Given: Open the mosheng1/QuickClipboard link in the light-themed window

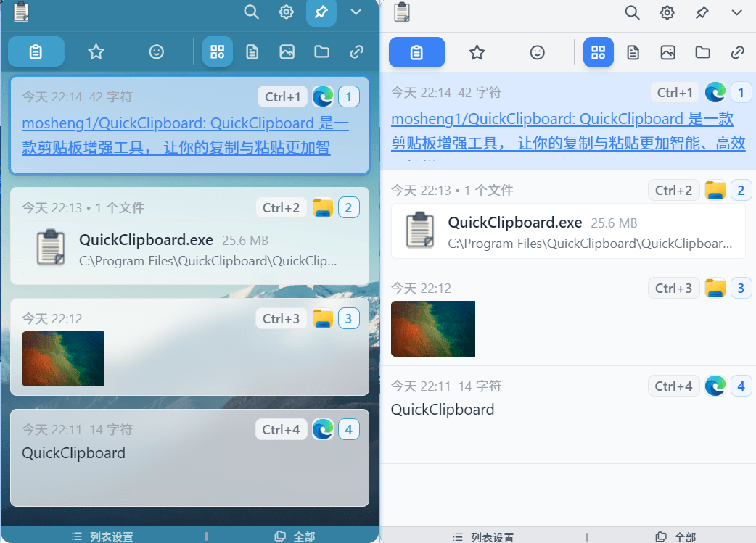Looking at the screenshot, I should pos(568,131).
